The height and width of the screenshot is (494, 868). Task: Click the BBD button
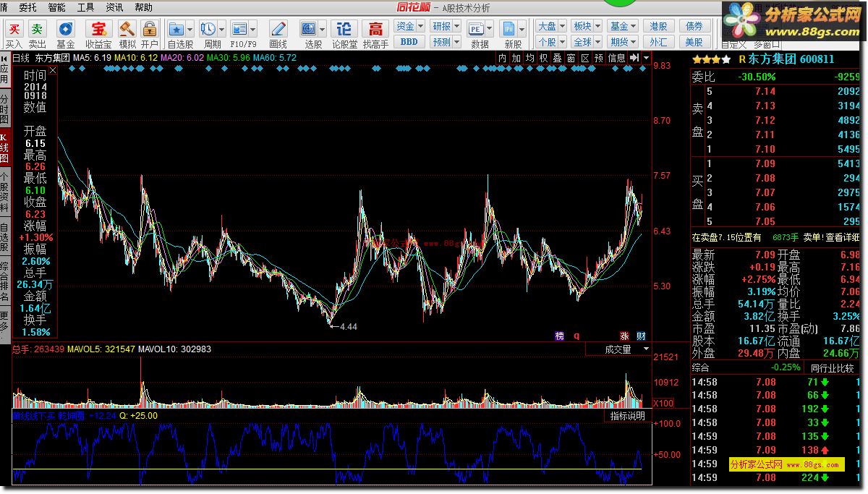coord(409,42)
